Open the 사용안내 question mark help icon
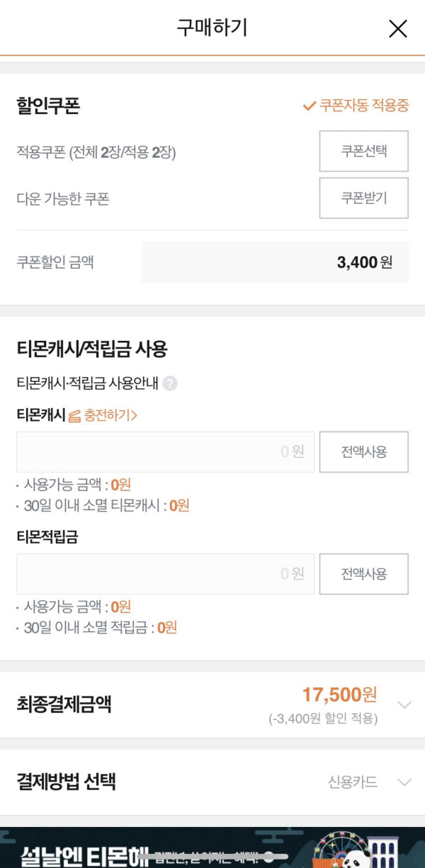 (x=169, y=383)
